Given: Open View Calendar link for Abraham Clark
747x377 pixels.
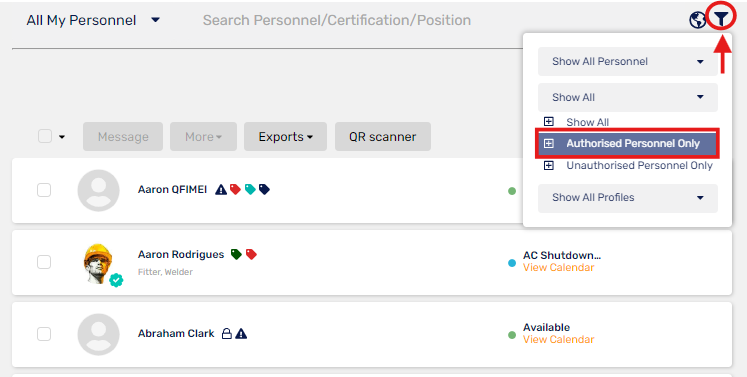Looking at the screenshot, I should point(558,339).
